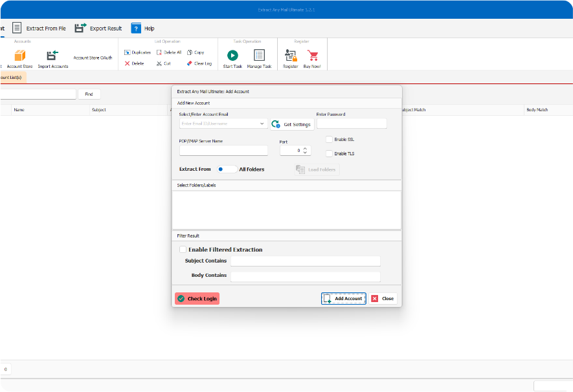Open Manage Task

(259, 59)
